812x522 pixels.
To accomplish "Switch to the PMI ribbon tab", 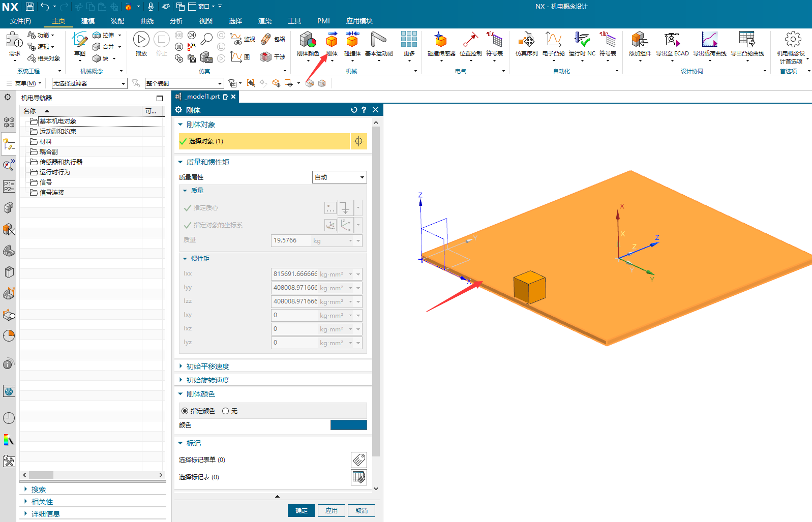I will tap(323, 21).
